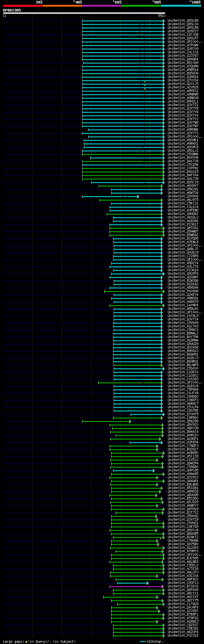
Task: Open hit UniRef100_Q38709
Action: [183, 49]
